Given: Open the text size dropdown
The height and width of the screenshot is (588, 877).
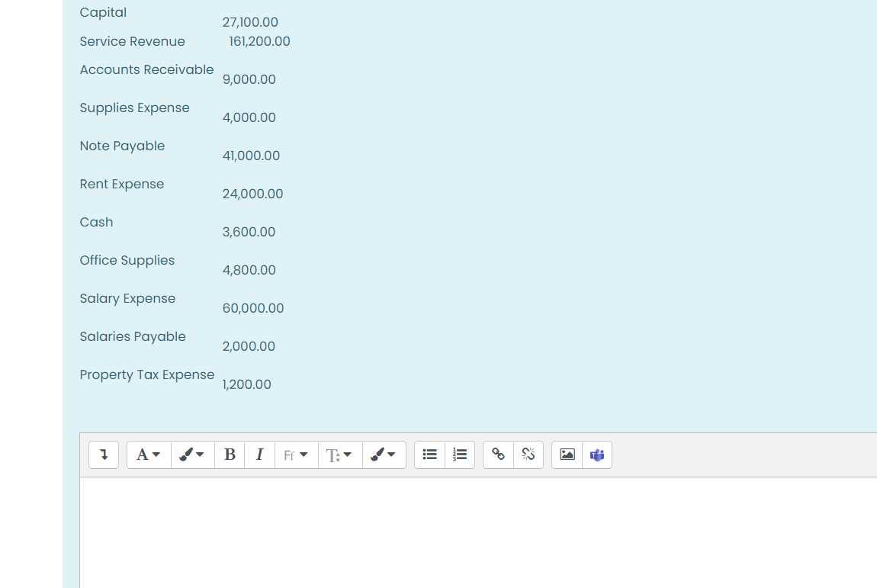Looking at the screenshot, I should pyautogui.click(x=339, y=455).
